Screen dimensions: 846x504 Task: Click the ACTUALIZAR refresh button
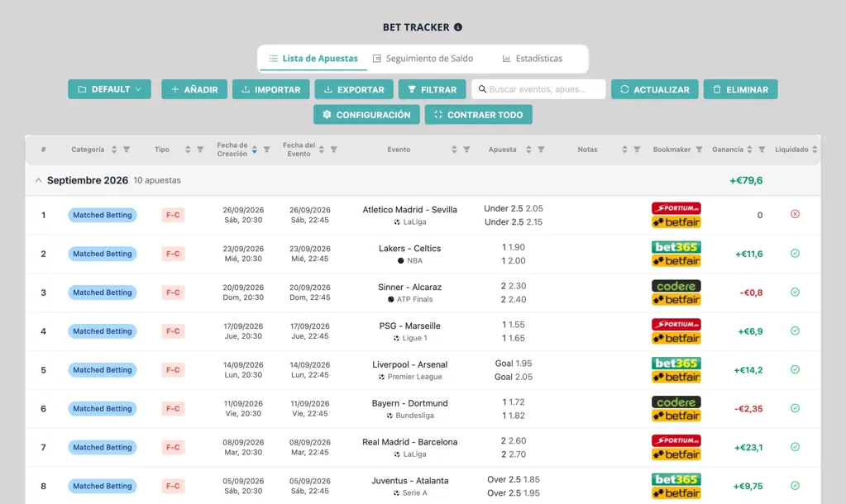[x=654, y=89]
